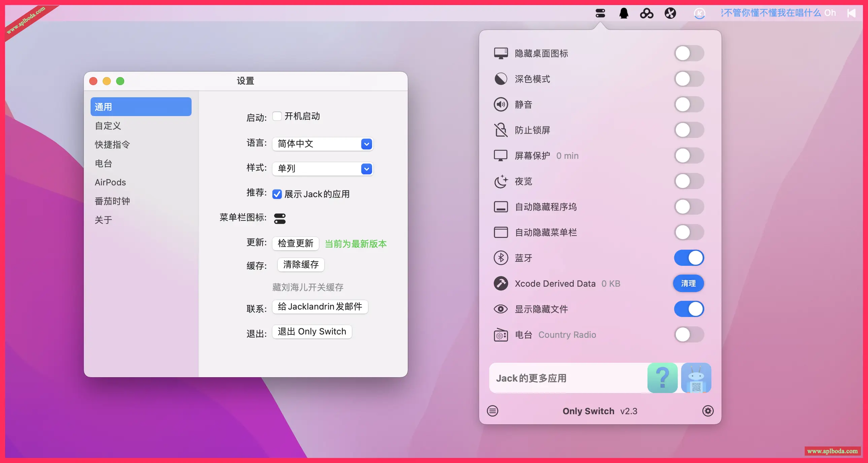The height and width of the screenshot is (463, 868).
Task: Click the Bluetooth icon in the switch list
Action: 501,258
